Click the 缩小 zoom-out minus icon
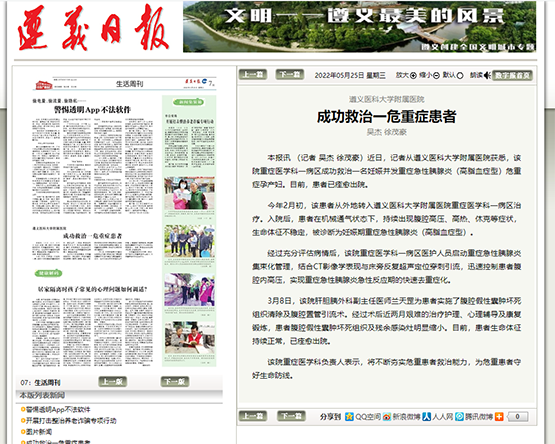 pos(436,75)
